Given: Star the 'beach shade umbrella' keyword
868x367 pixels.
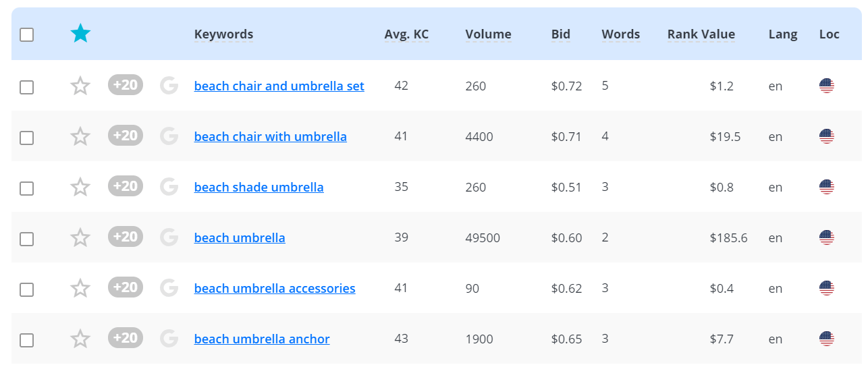Looking at the screenshot, I should [x=80, y=187].
